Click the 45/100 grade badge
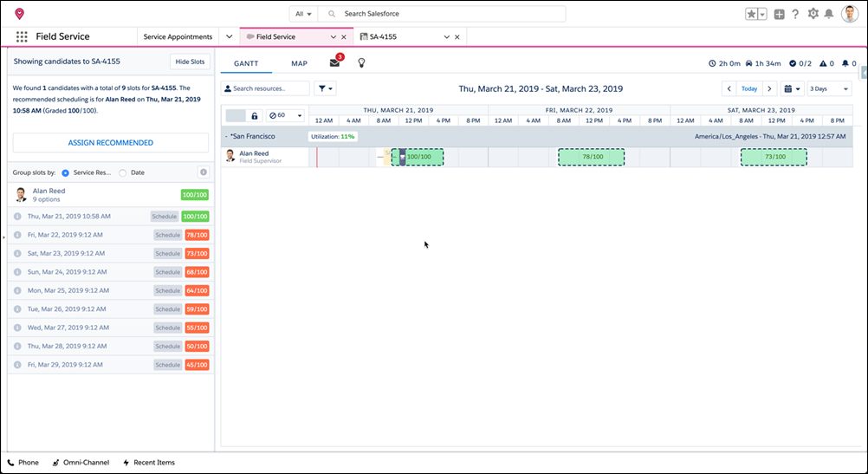The height and width of the screenshot is (474, 868). tap(197, 365)
